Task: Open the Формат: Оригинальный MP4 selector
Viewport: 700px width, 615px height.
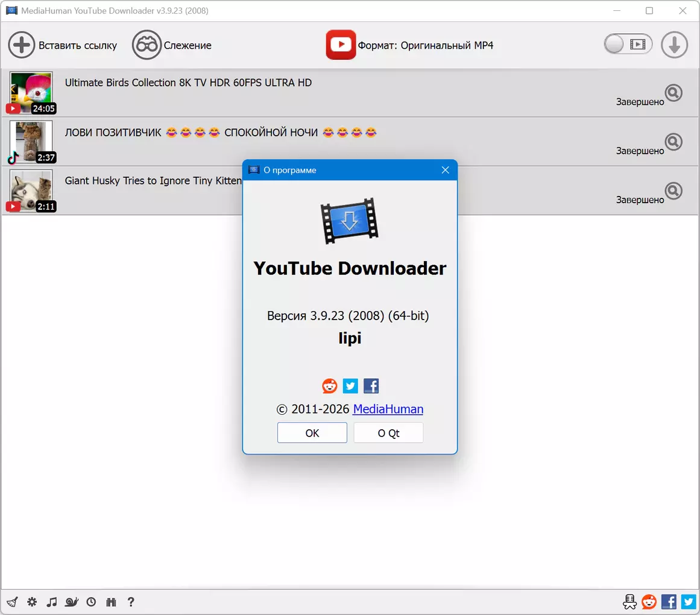Action: click(426, 46)
